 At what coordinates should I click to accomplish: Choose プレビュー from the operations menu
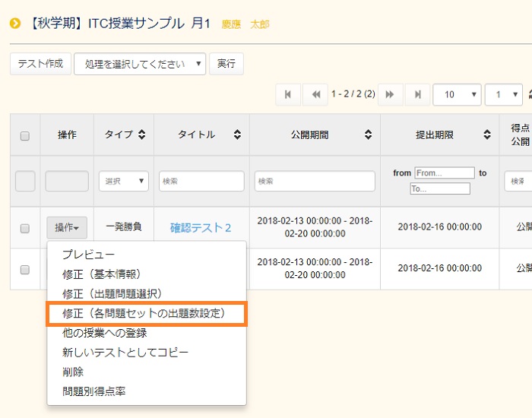(x=89, y=255)
